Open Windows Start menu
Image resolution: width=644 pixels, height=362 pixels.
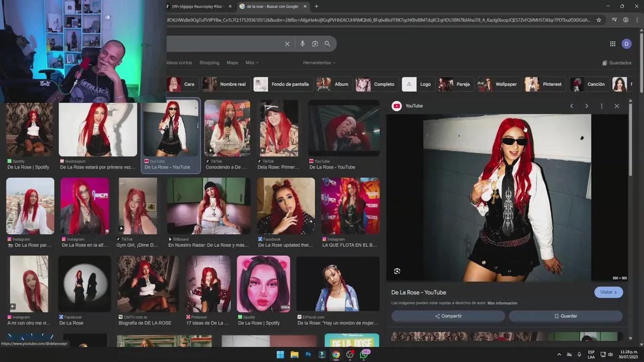coord(280,354)
